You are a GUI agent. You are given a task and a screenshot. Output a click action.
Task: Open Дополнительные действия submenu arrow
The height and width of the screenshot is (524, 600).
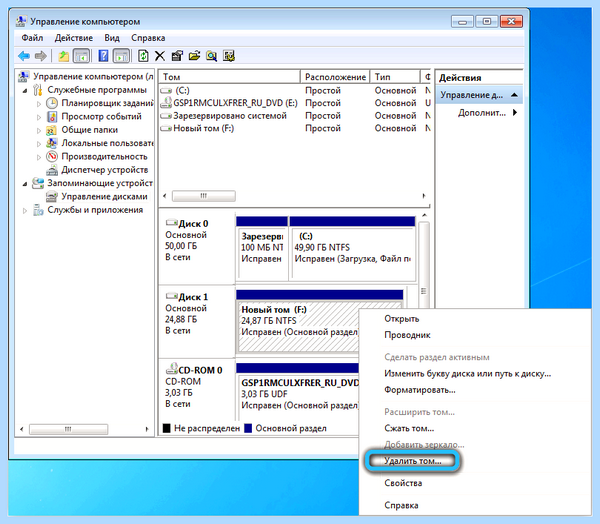pyautogui.click(x=515, y=113)
